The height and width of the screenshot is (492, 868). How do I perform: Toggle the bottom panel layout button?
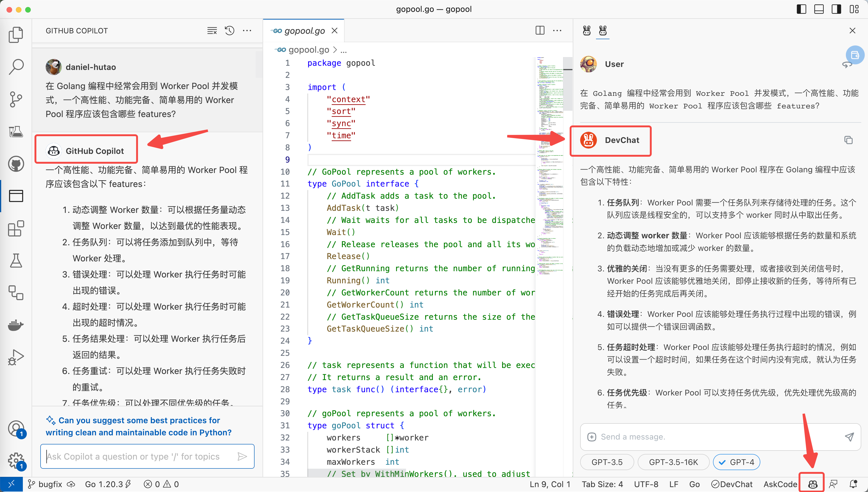[x=819, y=9]
